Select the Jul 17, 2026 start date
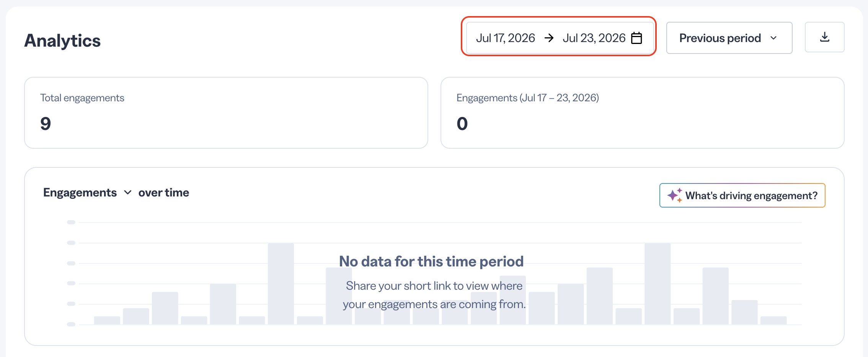This screenshot has width=868, height=357. [505, 38]
